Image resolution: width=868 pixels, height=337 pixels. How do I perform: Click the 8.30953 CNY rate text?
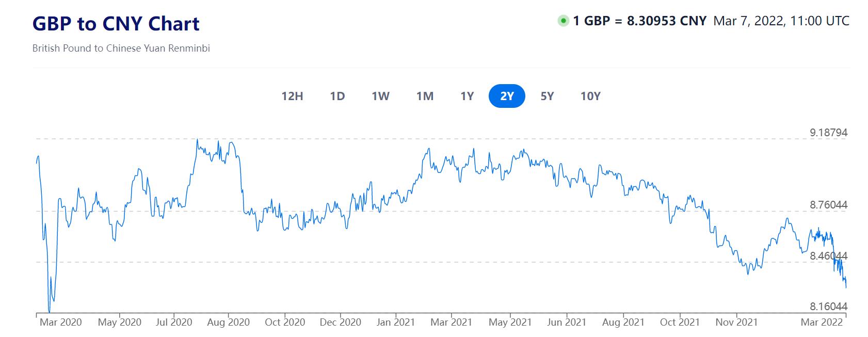click(666, 21)
